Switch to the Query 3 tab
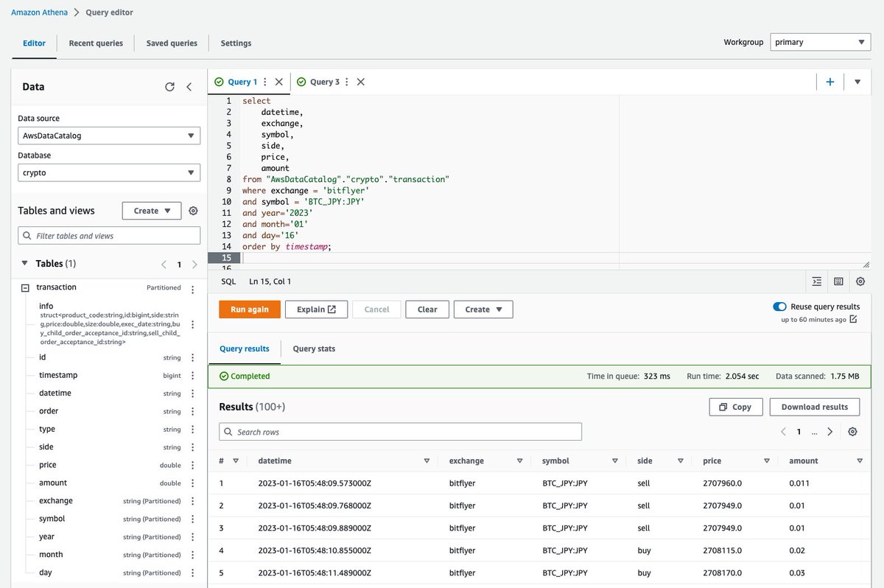This screenshot has width=884, height=588. click(x=325, y=82)
